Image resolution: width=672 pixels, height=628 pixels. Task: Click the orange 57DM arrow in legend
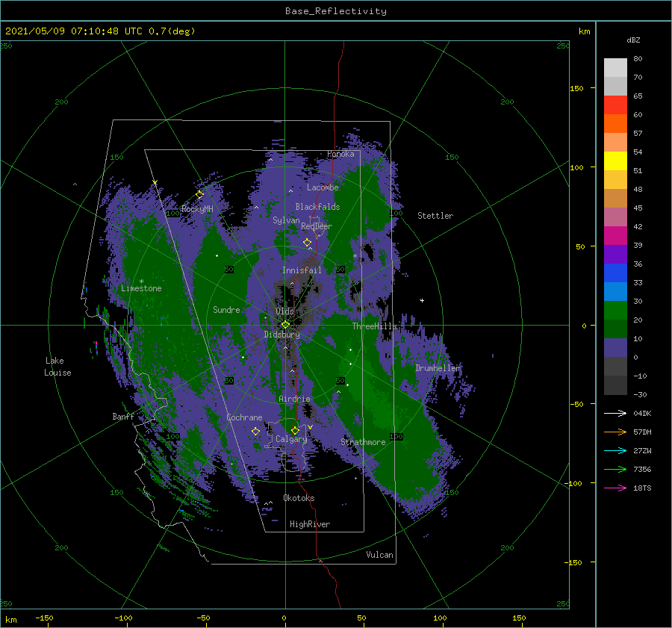tap(615, 432)
